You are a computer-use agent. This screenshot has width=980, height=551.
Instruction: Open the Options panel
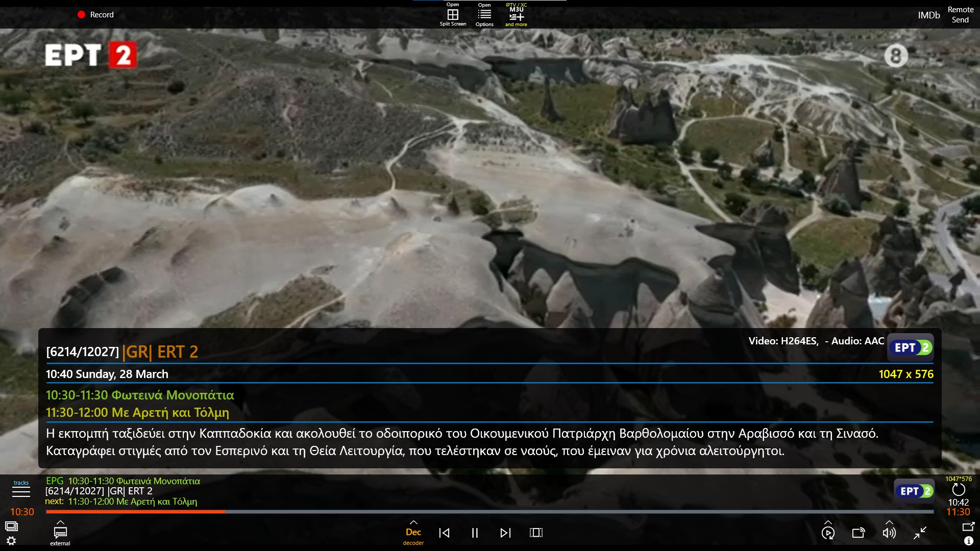pyautogui.click(x=483, y=14)
